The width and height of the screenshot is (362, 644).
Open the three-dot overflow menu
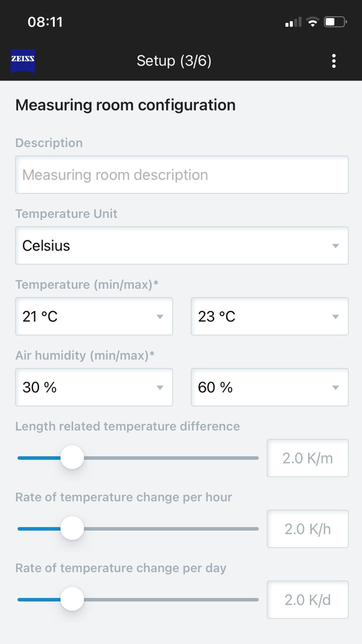(x=334, y=61)
